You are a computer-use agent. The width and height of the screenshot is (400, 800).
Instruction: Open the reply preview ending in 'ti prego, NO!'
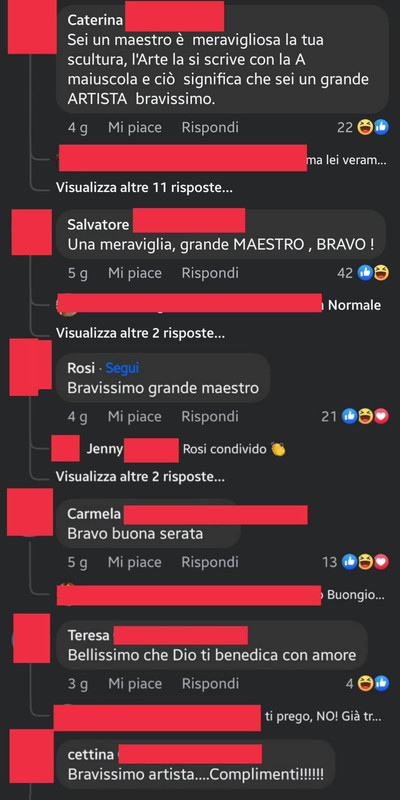click(x=218, y=717)
